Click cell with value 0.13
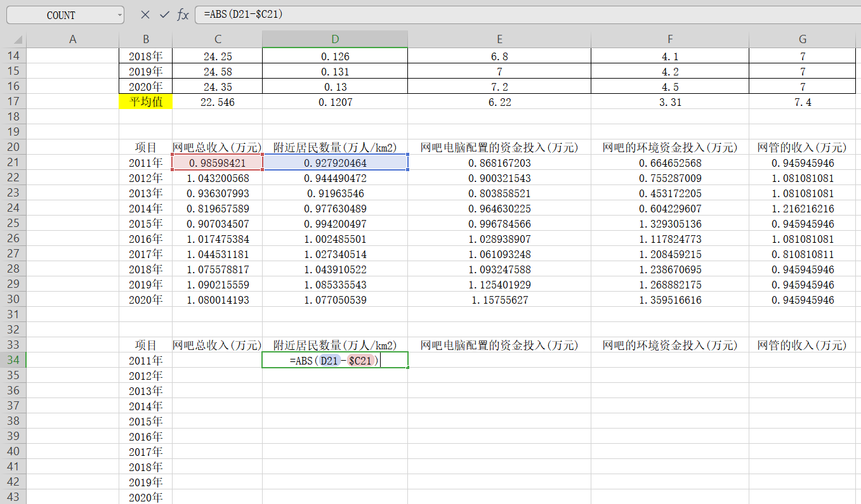The height and width of the screenshot is (504, 861). (x=335, y=86)
